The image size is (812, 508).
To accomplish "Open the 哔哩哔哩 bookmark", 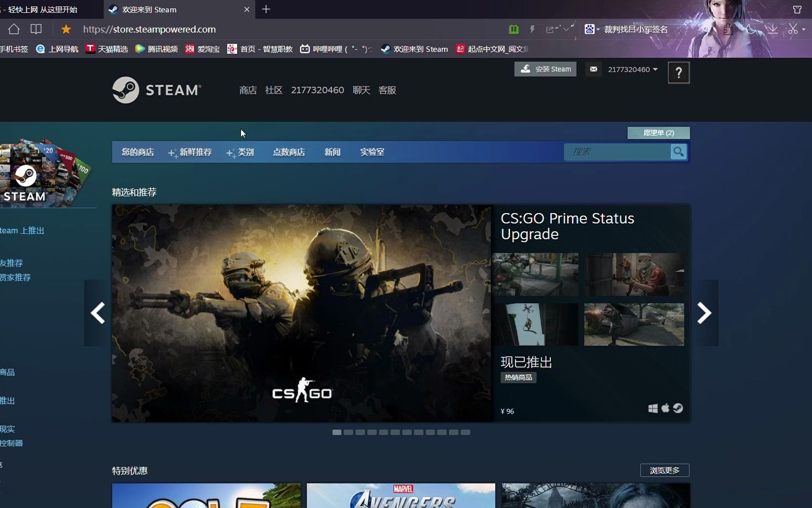I will [x=336, y=49].
